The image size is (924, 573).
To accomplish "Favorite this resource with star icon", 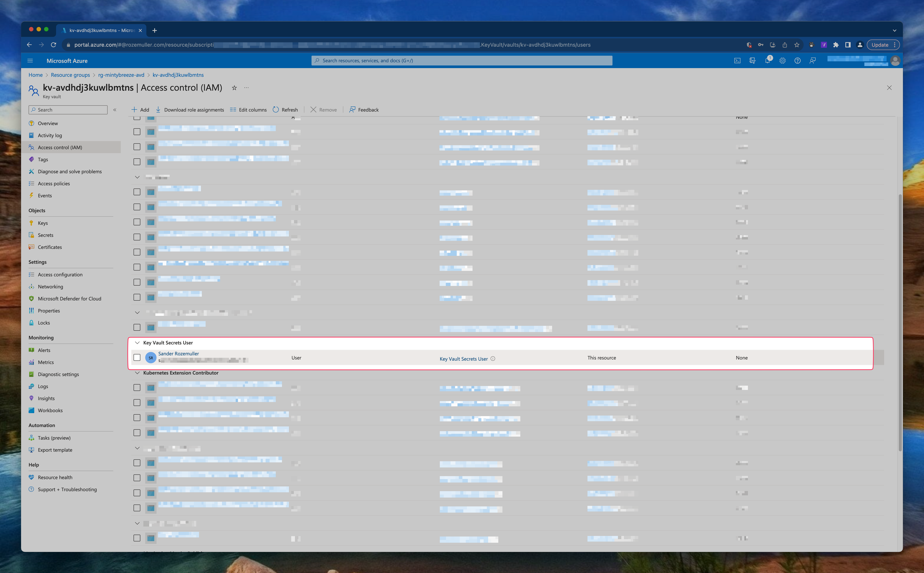I will point(234,88).
